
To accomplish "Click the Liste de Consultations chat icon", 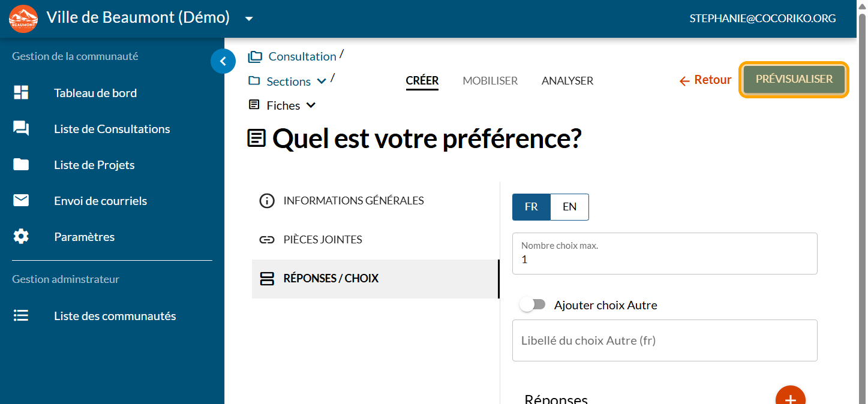I will (x=21, y=129).
